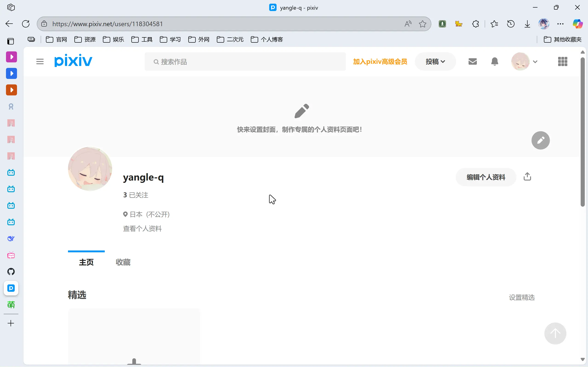
Task: Click the round cover edit pencil button
Action: click(x=540, y=140)
